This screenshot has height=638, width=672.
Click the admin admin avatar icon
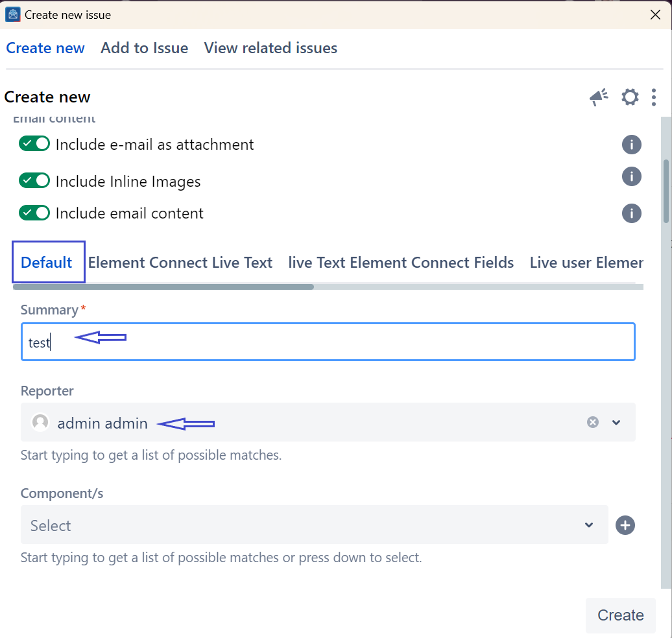(x=40, y=423)
